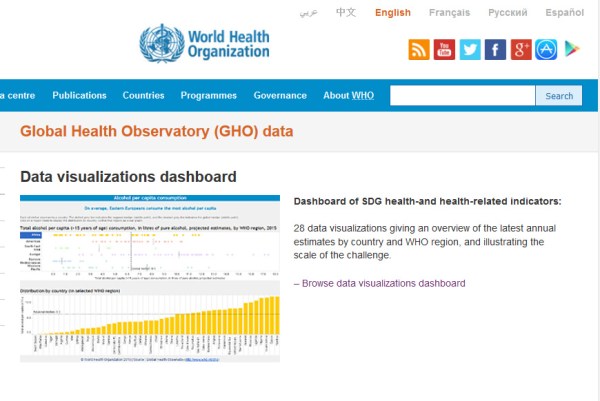Viewport: 600px width, 401px height.
Task: Open the alcohol consumption dashboard thumbnail
Action: click(150, 278)
